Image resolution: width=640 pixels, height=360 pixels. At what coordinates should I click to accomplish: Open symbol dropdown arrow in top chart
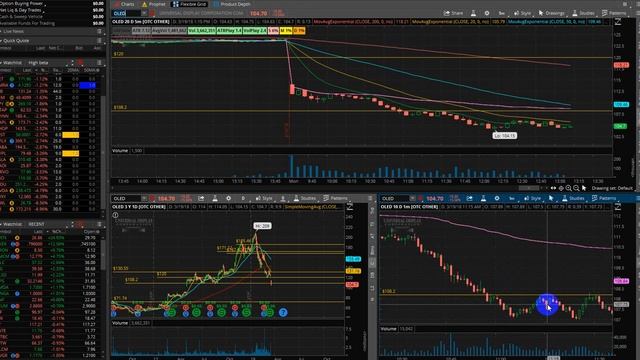point(144,13)
